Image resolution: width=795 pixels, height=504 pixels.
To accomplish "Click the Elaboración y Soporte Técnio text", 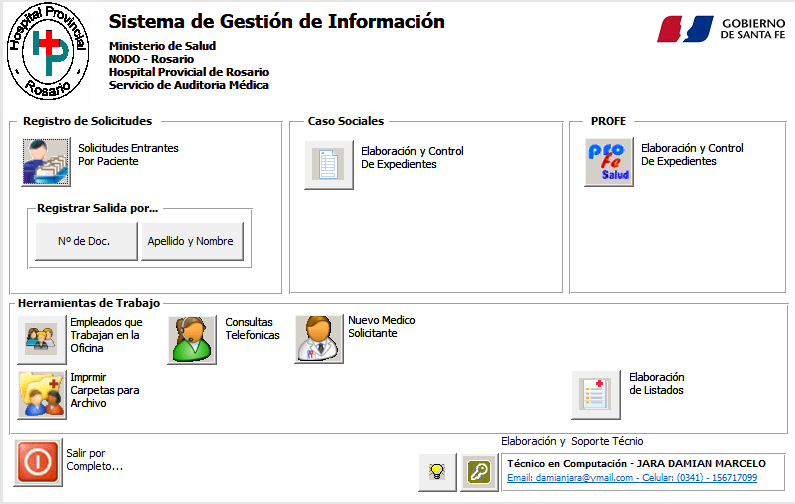I will (x=572, y=441).
